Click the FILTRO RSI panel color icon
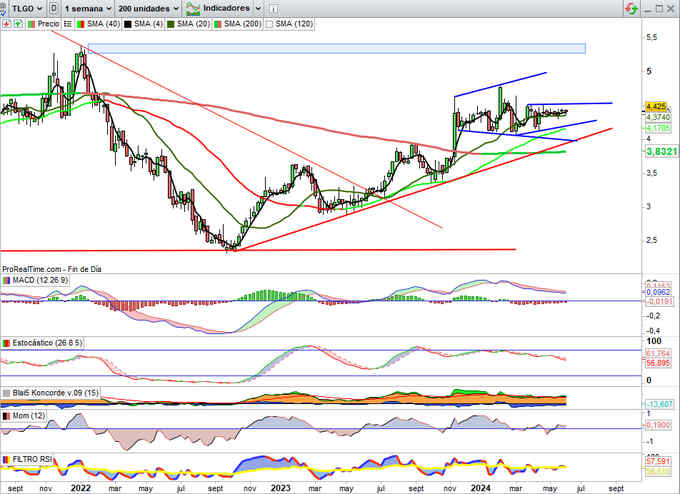Image resolution: width=680 pixels, height=494 pixels. pos(7,459)
